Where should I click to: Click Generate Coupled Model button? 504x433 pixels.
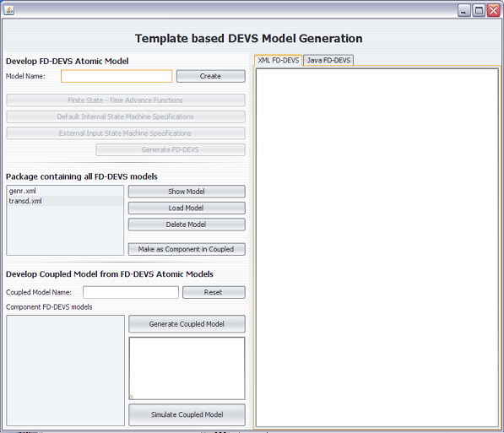[x=187, y=324]
